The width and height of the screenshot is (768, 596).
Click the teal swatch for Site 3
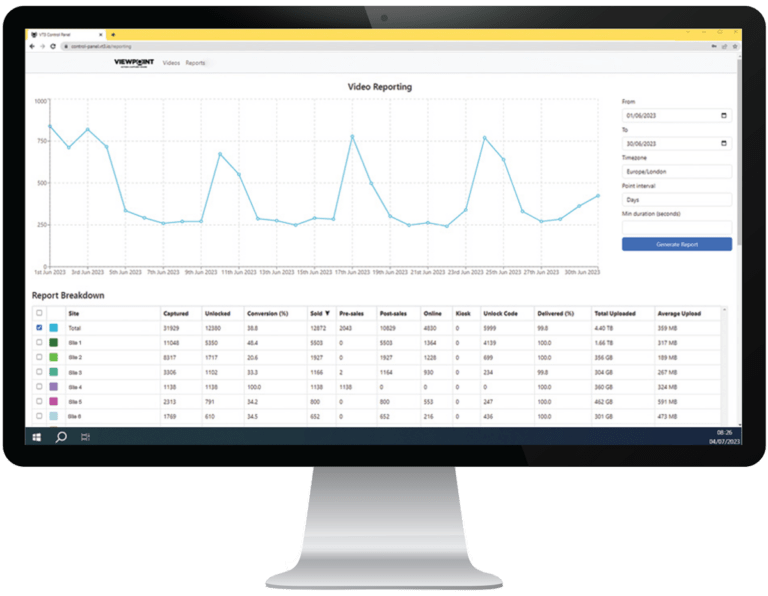[x=53, y=372]
